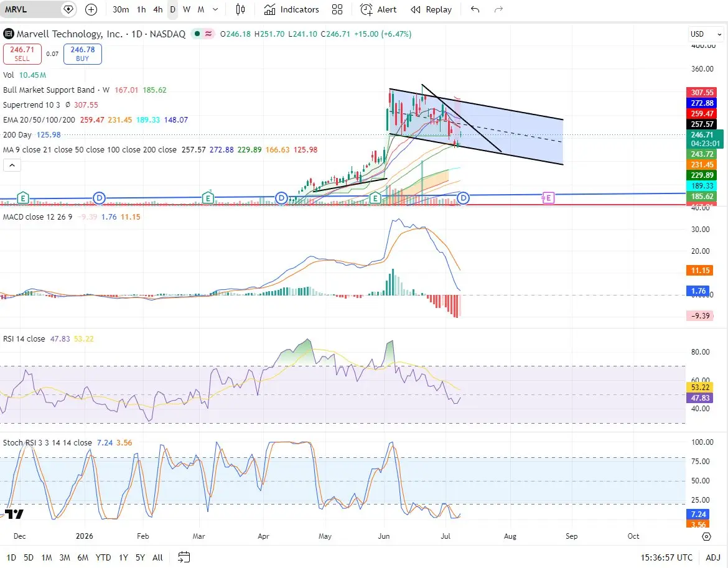This screenshot has height=568, width=728.
Task: Open indicator templates grid icon
Action: pos(337,9)
